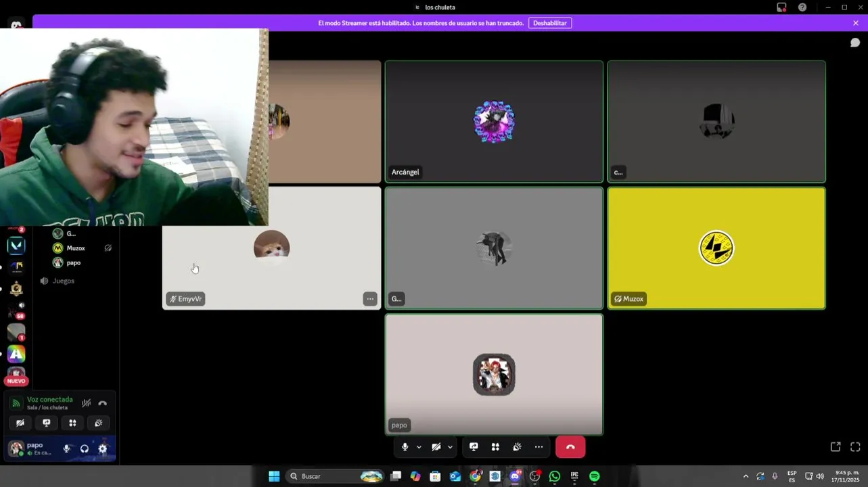The image size is (868, 487).
Task: Open papo's profile avatar in the user panel
Action: (16, 448)
